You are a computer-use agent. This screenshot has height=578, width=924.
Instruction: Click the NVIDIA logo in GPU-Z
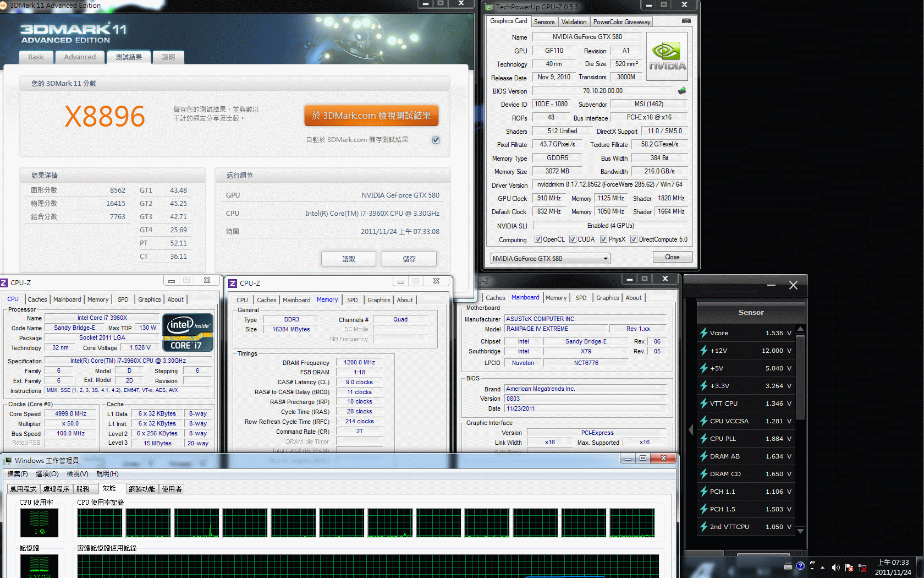(x=667, y=57)
